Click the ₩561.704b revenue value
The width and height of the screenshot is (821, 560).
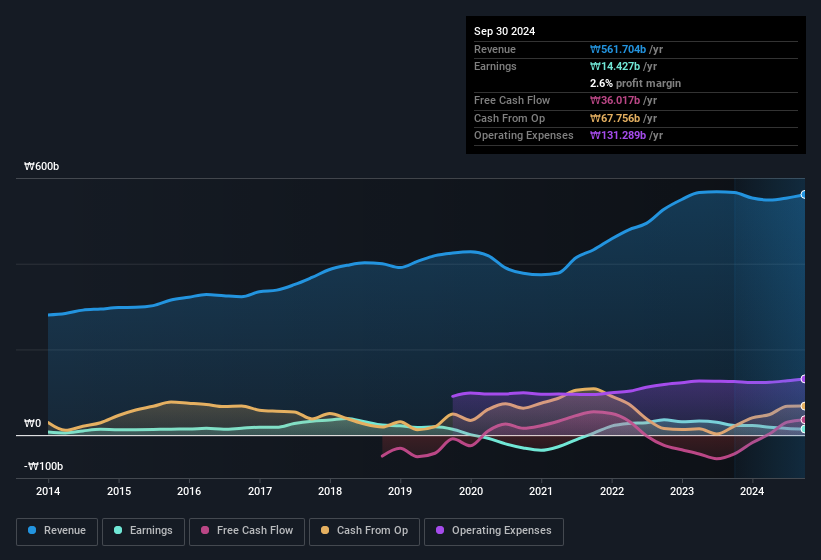pyautogui.click(x=618, y=49)
